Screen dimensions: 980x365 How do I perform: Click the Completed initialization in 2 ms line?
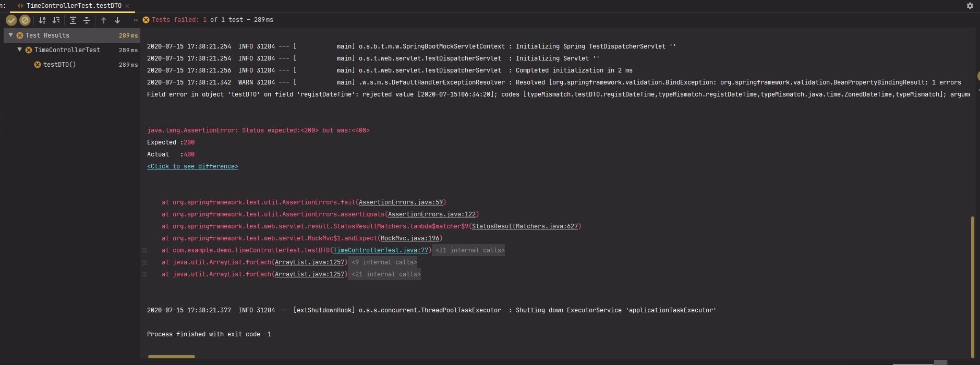click(x=390, y=70)
